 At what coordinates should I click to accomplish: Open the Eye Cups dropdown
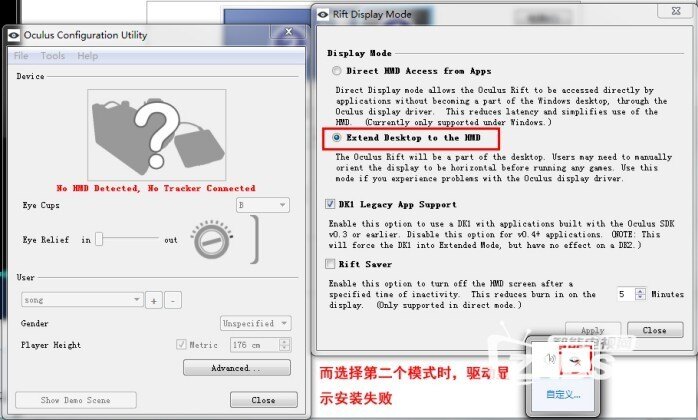point(263,205)
